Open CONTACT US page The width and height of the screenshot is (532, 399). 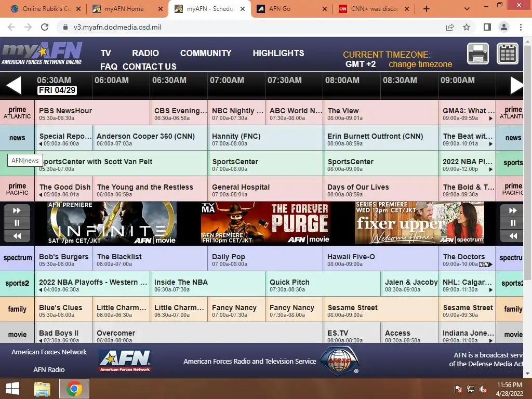[x=150, y=66]
